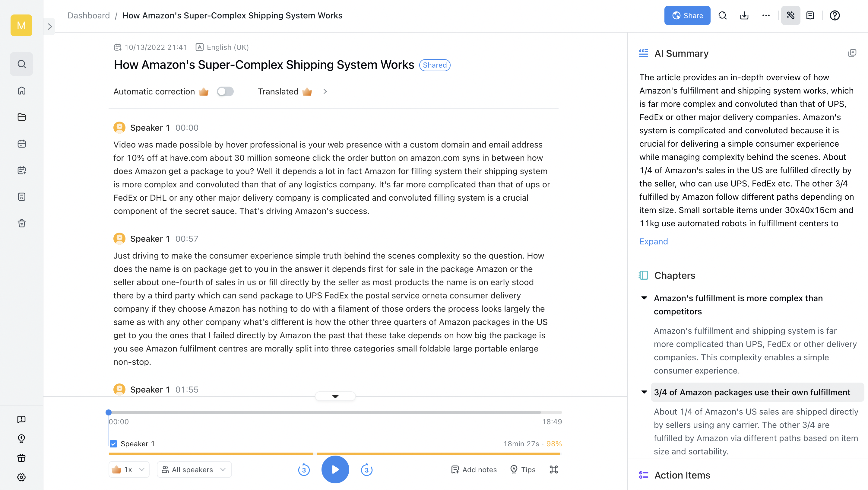Click 'Amazon's fulfillment is more complex than competitors' title
Screen dimensions: 868x490
tap(738, 305)
